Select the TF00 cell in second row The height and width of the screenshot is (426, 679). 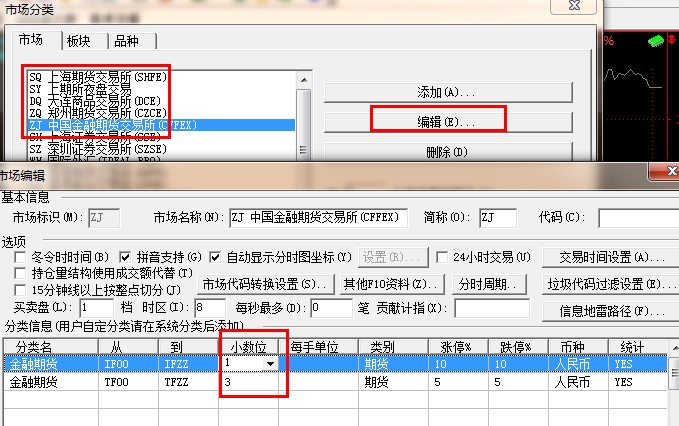coord(128,382)
